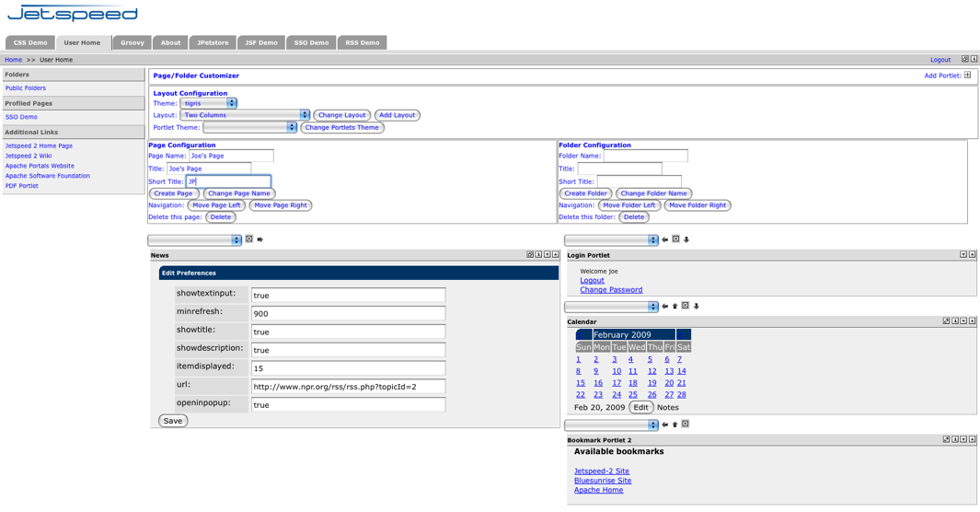Open the Portlet Theme dropdown
This screenshot has width=980, height=512.
pos(249,128)
